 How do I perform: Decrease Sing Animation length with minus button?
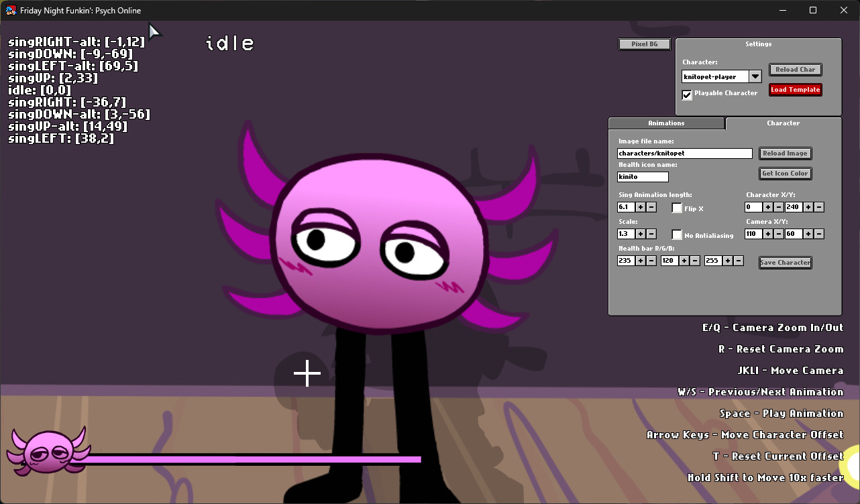point(651,207)
